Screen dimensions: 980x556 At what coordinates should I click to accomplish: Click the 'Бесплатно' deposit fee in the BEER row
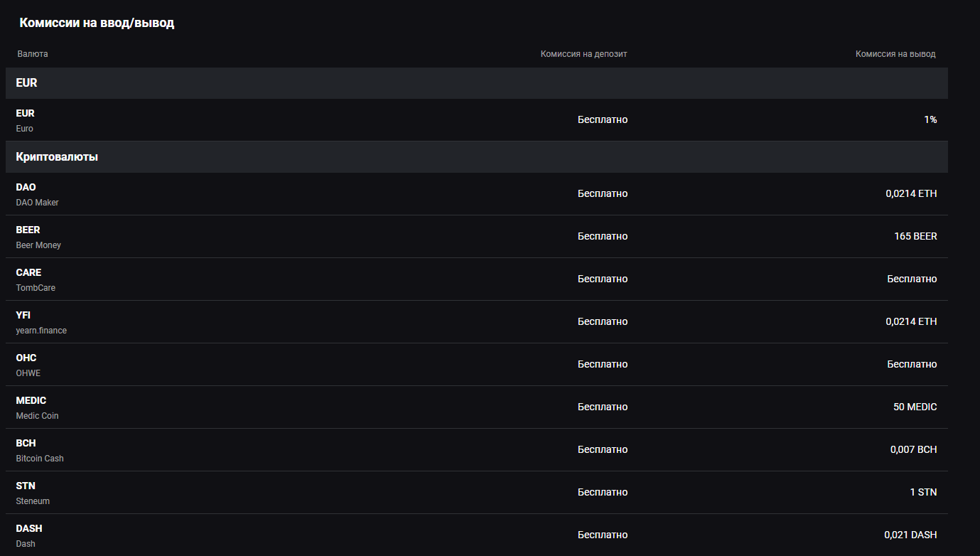pyautogui.click(x=603, y=236)
